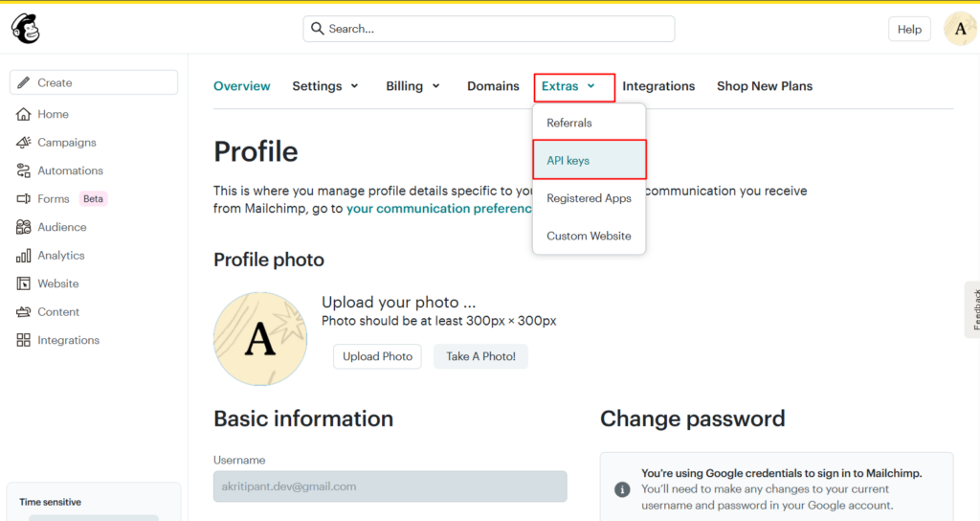Click the Analytics bar chart icon
The height and width of the screenshot is (521, 980).
pyautogui.click(x=23, y=255)
